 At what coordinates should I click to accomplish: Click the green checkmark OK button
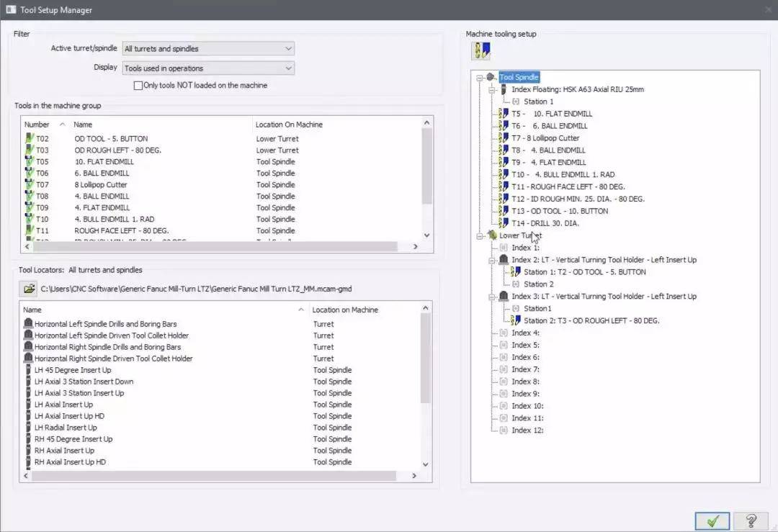[x=712, y=520]
